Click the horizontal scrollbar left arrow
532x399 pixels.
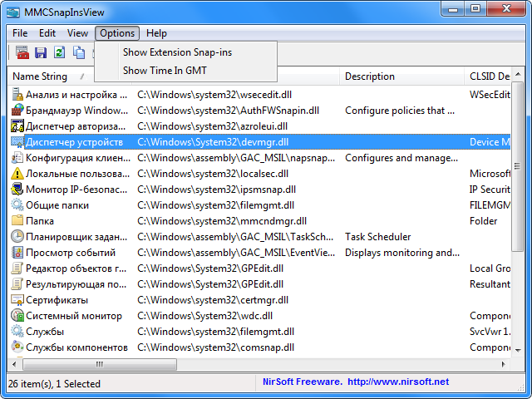click(14, 364)
